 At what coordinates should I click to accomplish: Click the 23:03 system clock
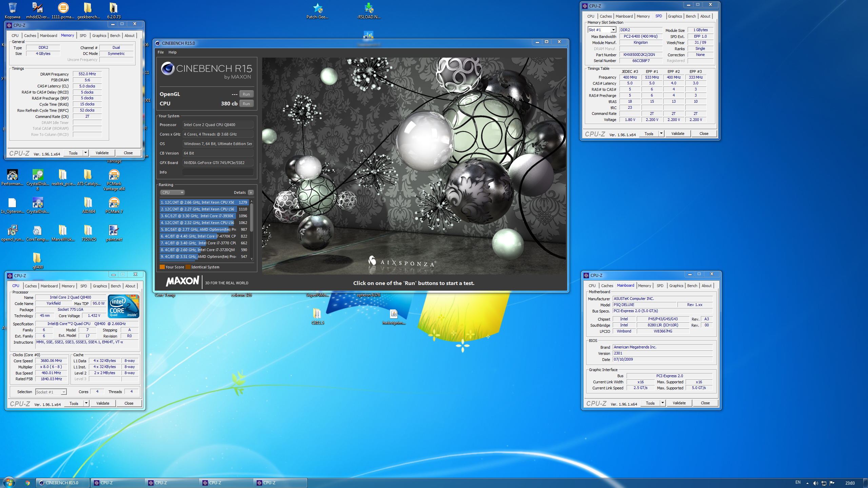pyautogui.click(x=850, y=483)
